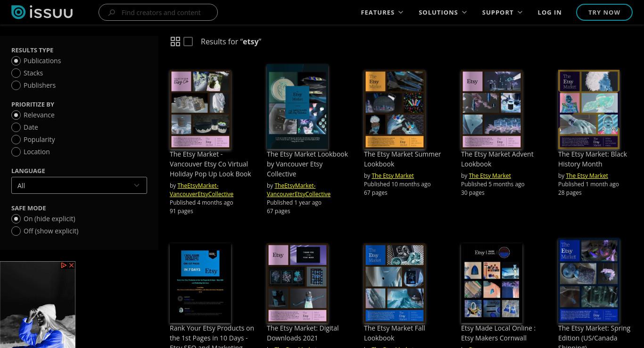This screenshot has height=348, width=644.
Task: Open The Etsy Market publisher under Black History Month
Action: [587, 175]
